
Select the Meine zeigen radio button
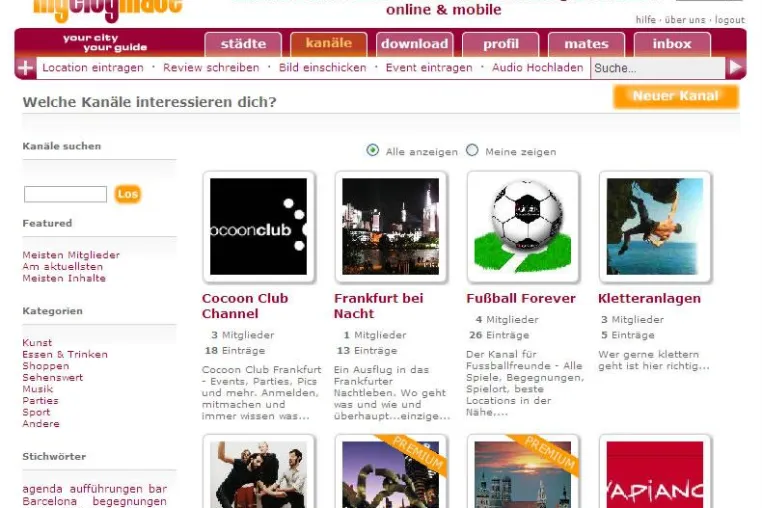[x=472, y=150]
